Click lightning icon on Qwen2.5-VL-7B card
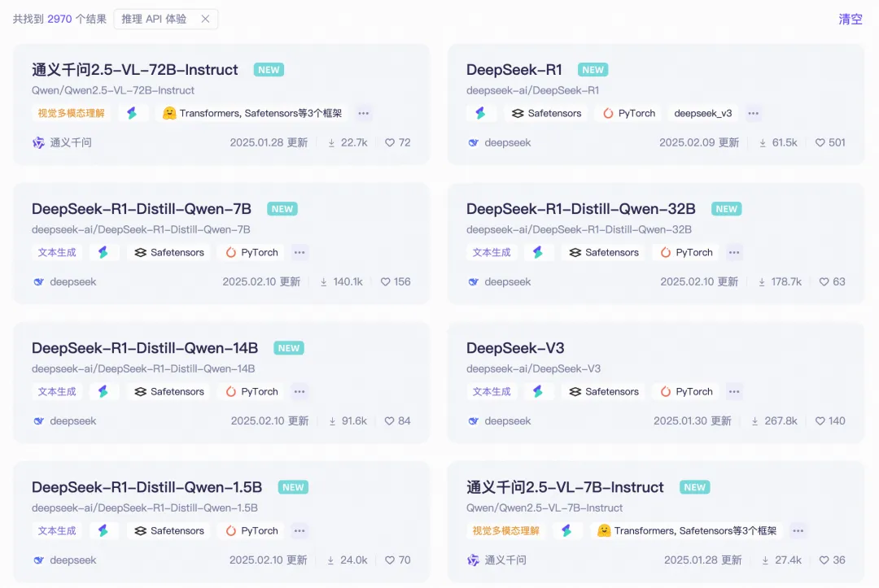The image size is (879, 588). click(x=566, y=531)
